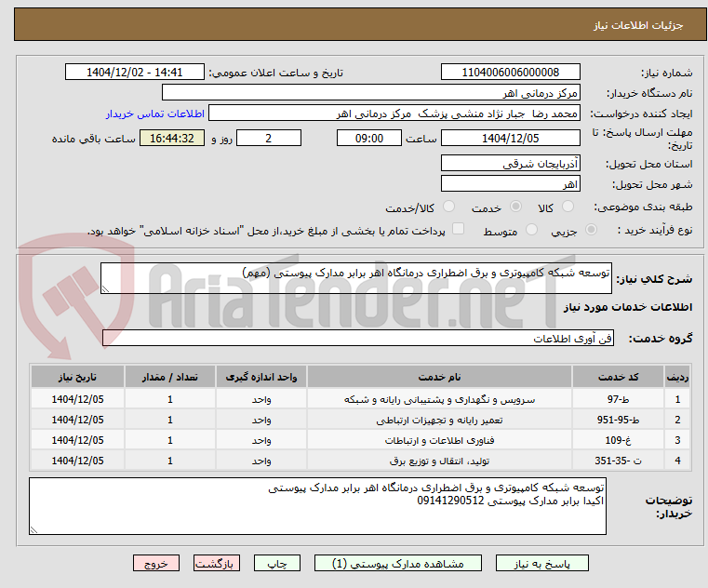Click the توضیحات خریدار text area

coord(317,506)
